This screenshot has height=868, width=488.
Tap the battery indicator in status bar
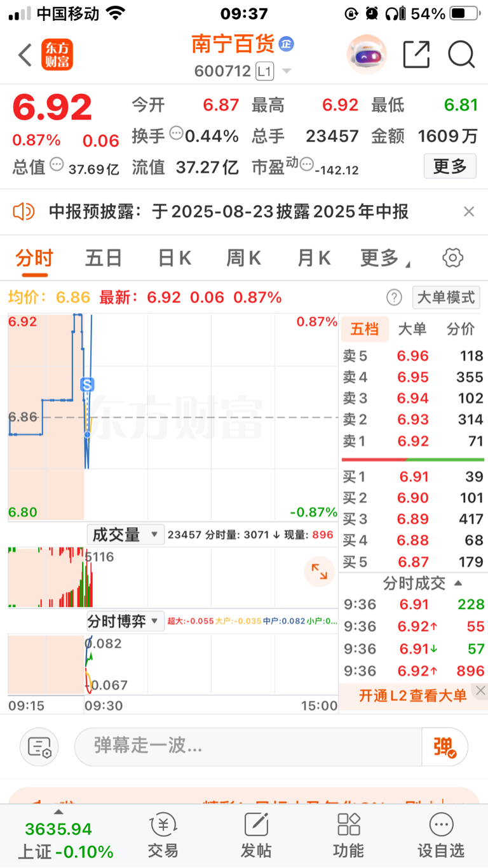pyautogui.click(x=466, y=13)
